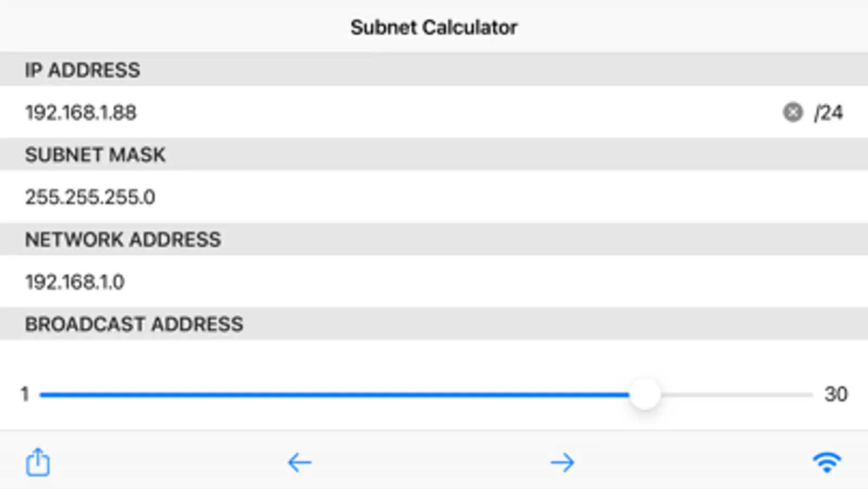868x489 pixels.
Task: Select the network address value 192.168.1.0
Action: (x=75, y=281)
